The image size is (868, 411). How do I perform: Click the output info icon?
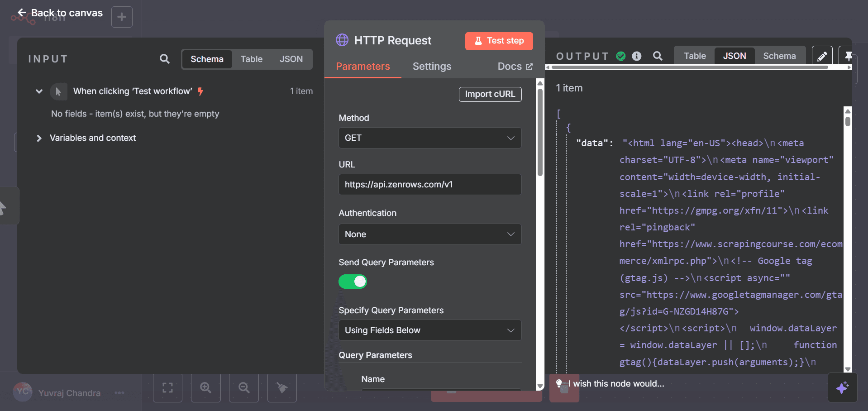tap(637, 56)
